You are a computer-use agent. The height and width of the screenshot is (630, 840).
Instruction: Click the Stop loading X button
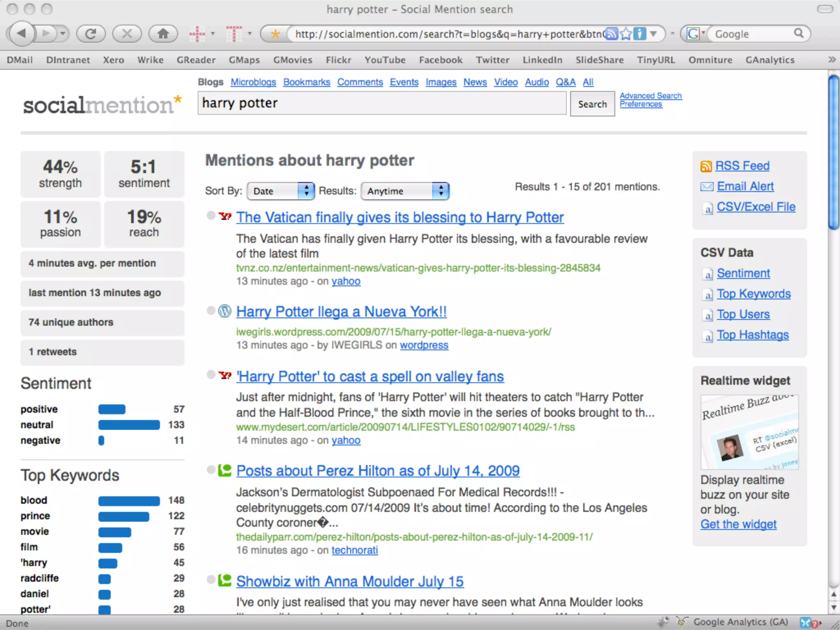[x=127, y=34]
